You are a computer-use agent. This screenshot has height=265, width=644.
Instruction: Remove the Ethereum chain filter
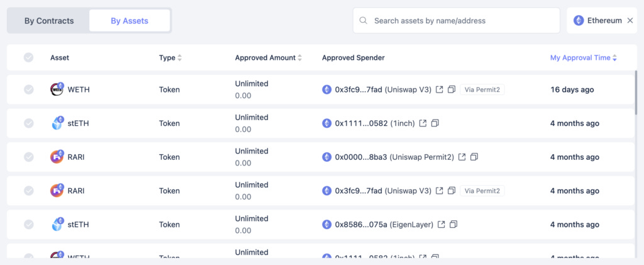(x=630, y=21)
